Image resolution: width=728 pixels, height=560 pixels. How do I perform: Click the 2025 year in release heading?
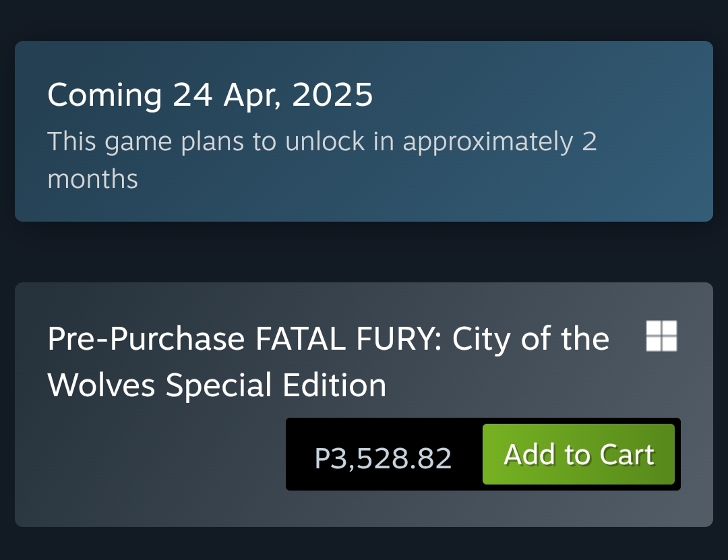point(332,96)
